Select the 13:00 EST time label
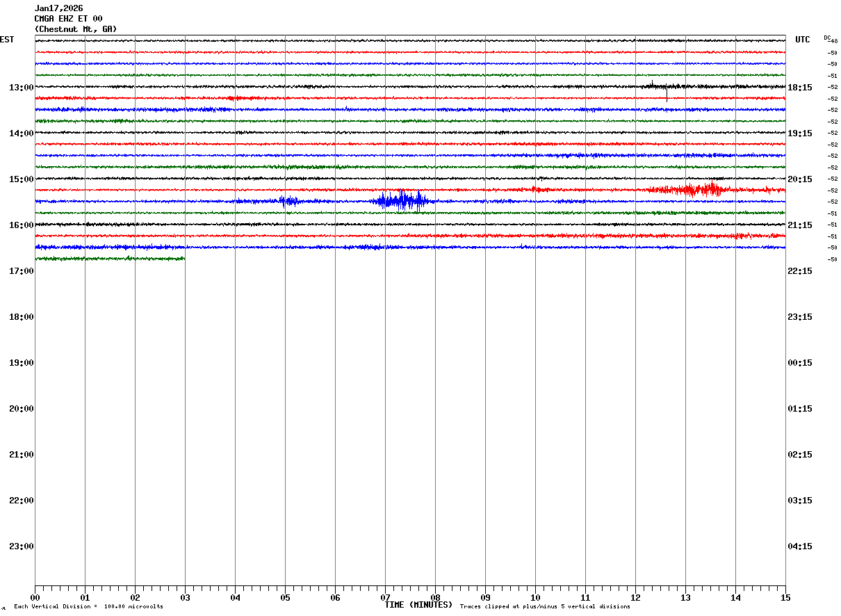 click(x=22, y=88)
